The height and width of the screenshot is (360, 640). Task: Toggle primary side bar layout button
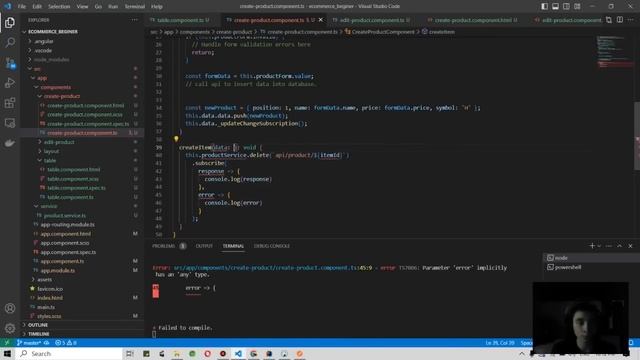544,6
